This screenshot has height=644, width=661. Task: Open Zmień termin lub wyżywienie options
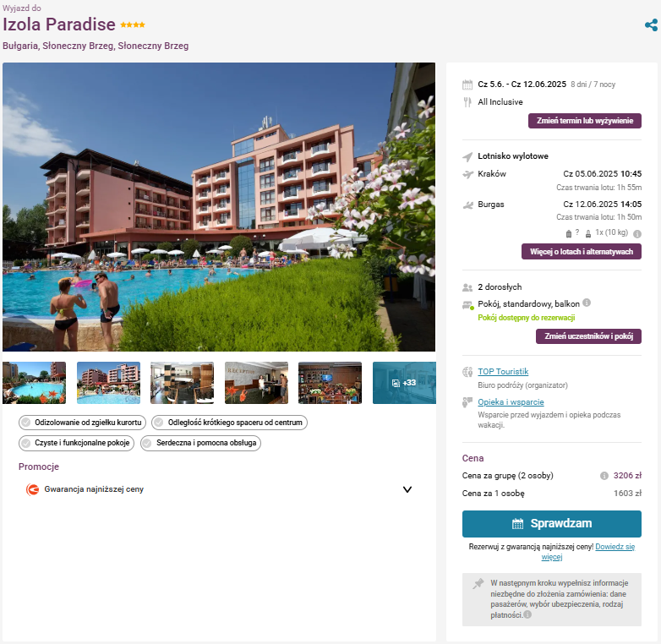(x=585, y=121)
